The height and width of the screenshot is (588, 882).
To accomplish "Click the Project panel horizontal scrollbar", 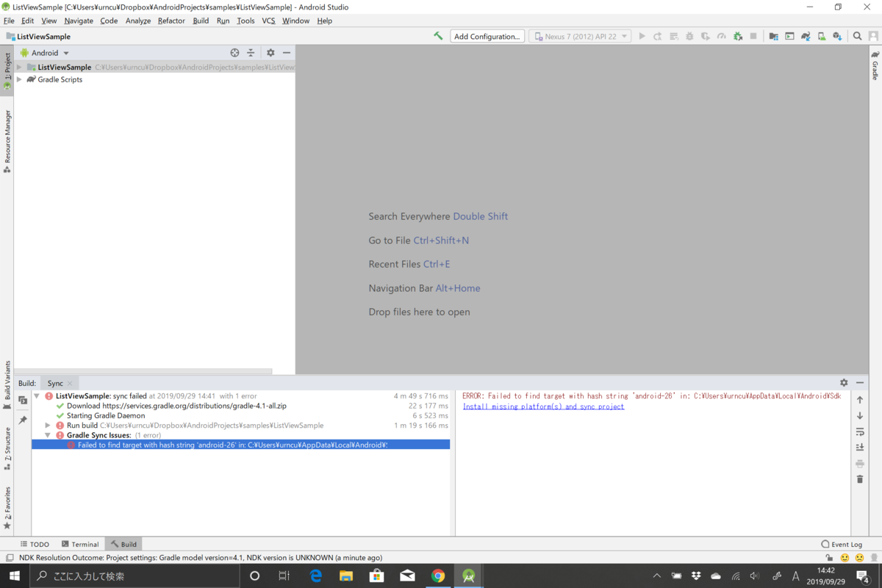I will click(143, 371).
